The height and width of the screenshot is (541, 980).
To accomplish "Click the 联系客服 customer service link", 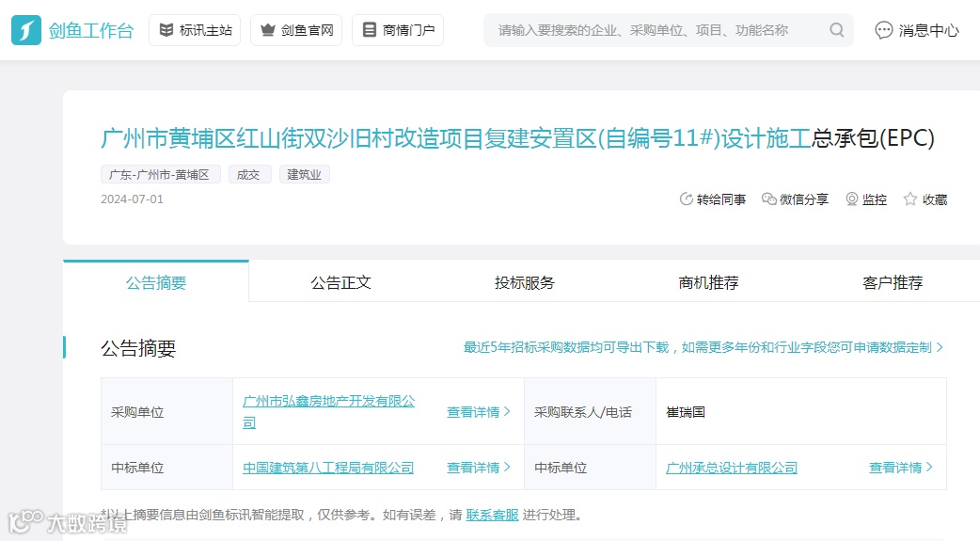I will coord(492,515).
